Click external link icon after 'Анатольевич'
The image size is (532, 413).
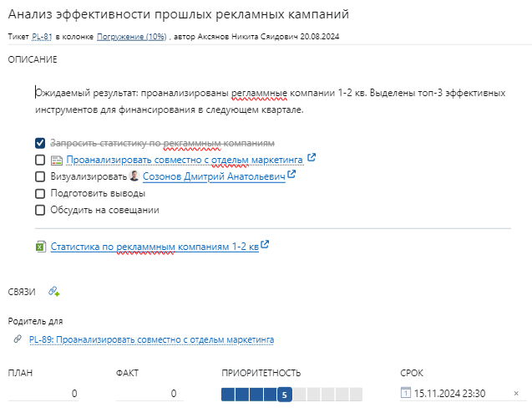click(x=291, y=174)
